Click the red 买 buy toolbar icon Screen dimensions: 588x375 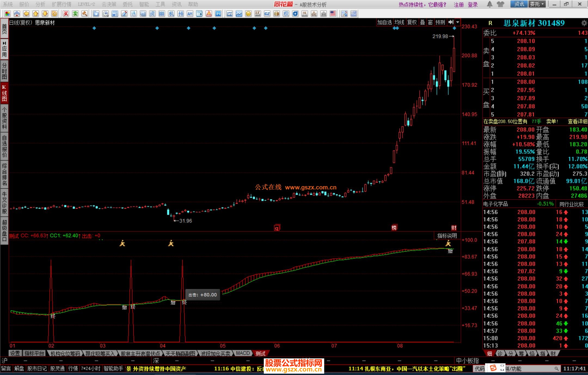[66, 14]
